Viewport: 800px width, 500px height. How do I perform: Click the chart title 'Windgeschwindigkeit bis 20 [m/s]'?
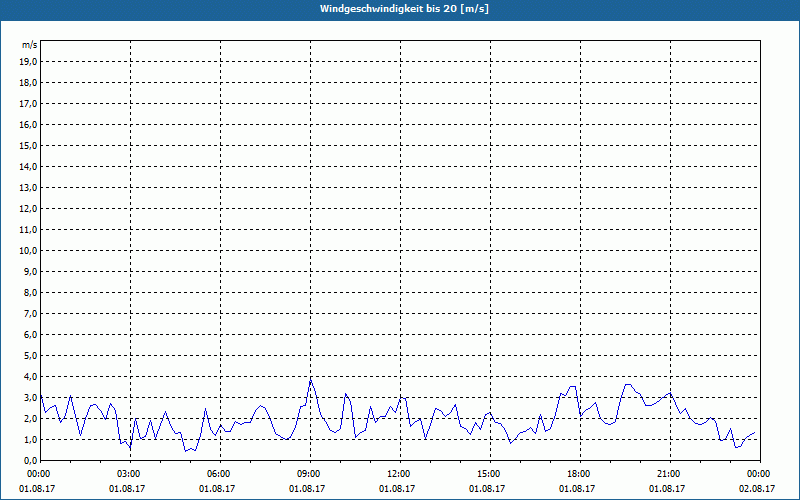click(x=404, y=9)
